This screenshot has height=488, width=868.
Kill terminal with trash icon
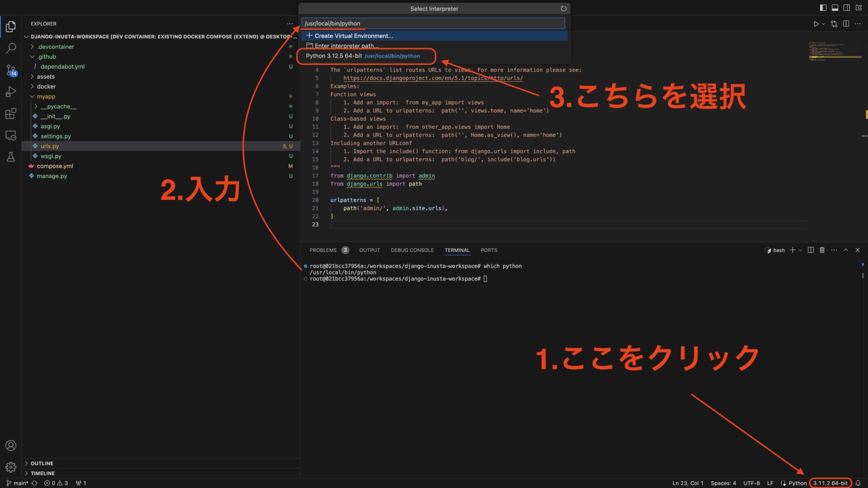[x=822, y=250]
